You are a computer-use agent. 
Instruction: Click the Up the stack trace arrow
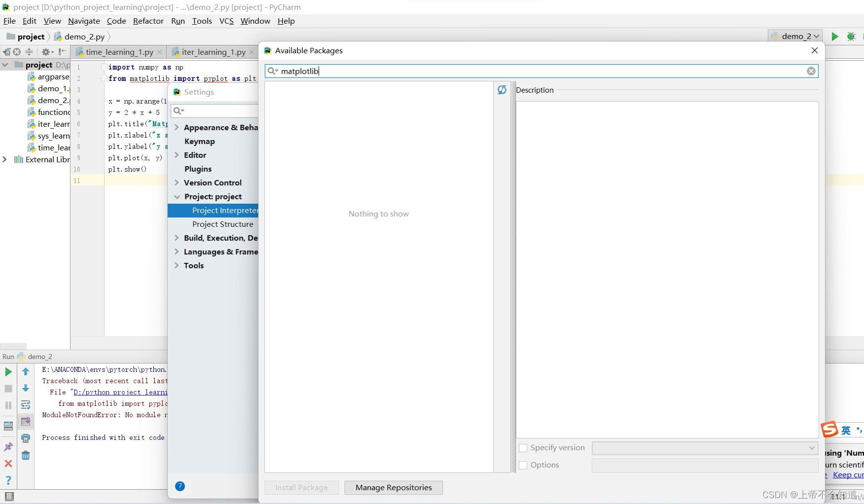click(26, 372)
